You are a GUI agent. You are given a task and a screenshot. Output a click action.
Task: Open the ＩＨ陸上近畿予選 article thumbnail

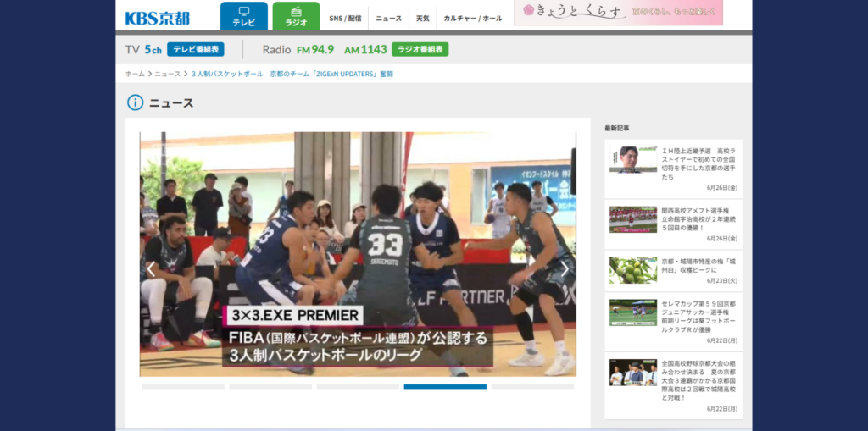633,160
